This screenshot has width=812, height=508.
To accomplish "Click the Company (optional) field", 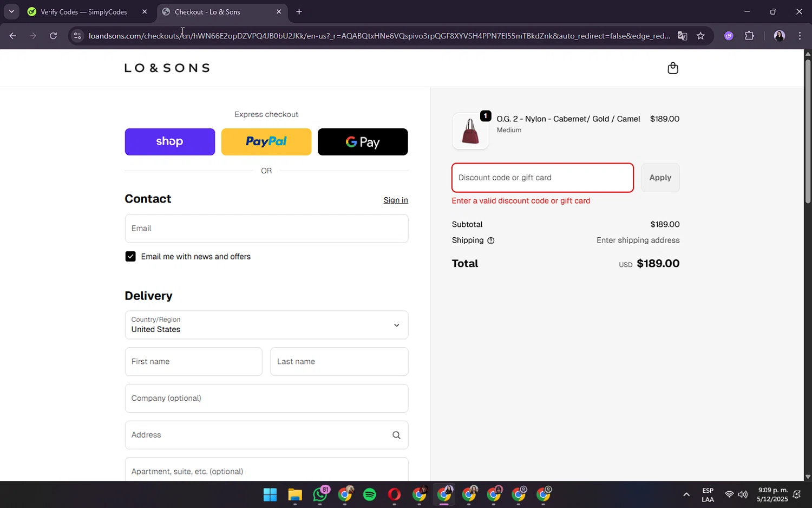I will [266, 399].
